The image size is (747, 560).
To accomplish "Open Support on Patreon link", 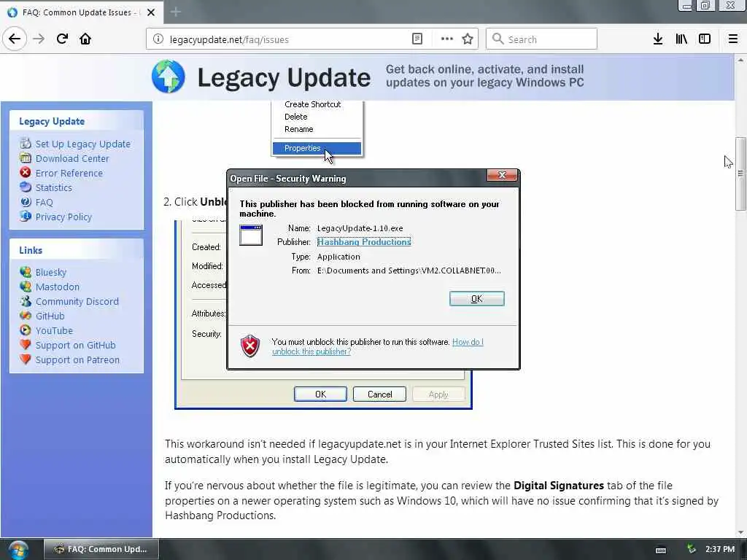I will pyautogui.click(x=77, y=360).
